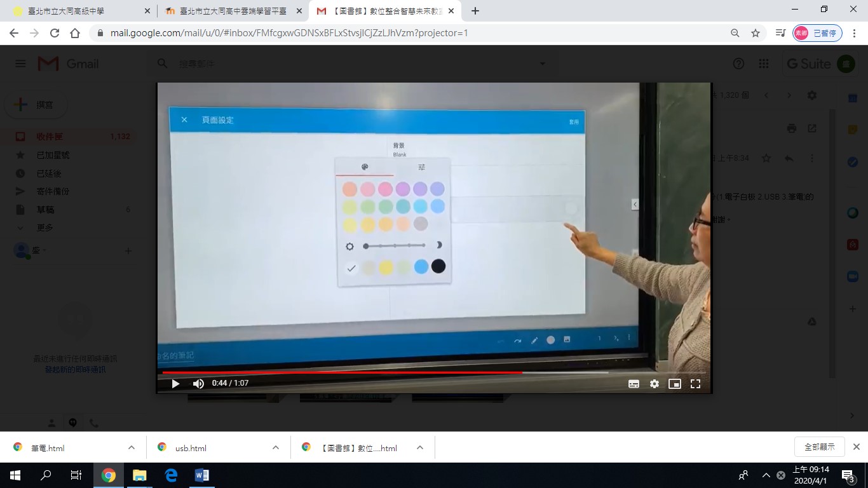Open Windows Start menu
This screenshot has width=868, height=488.
(x=15, y=475)
